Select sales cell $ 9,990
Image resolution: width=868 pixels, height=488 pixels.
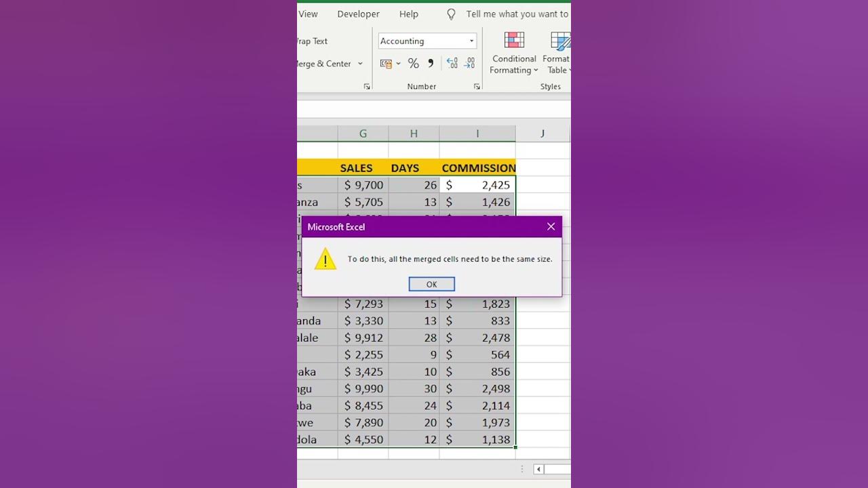point(363,388)
